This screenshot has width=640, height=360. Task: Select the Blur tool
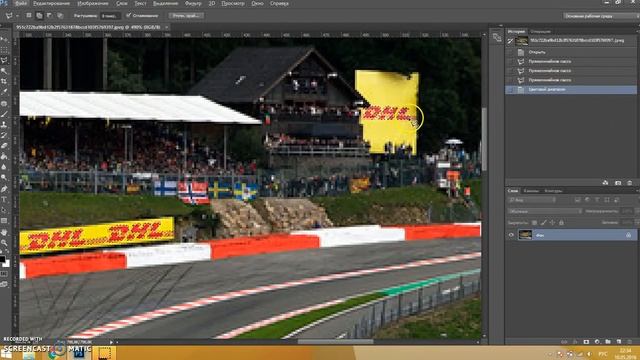[x=4, y=167]
